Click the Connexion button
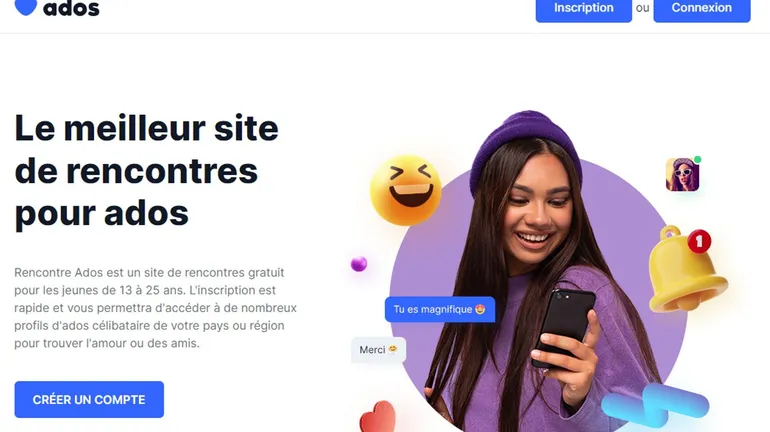This screenshot has width=770, height=432. (702, 9)
